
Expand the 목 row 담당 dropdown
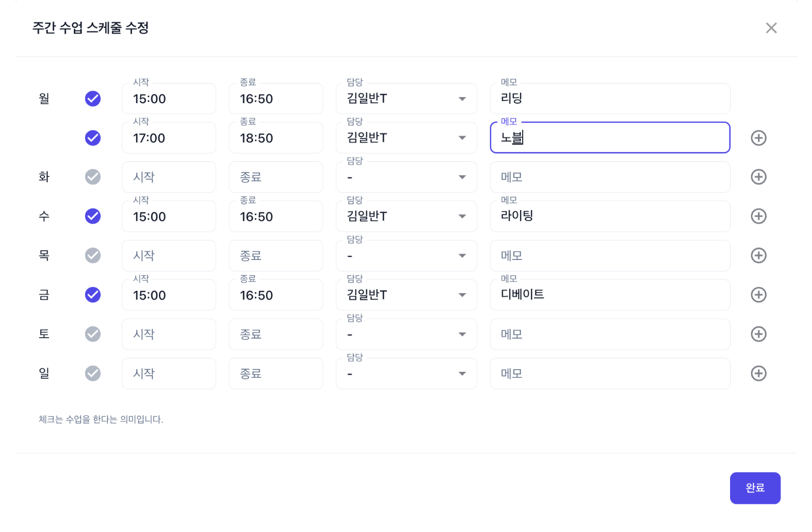407,256
